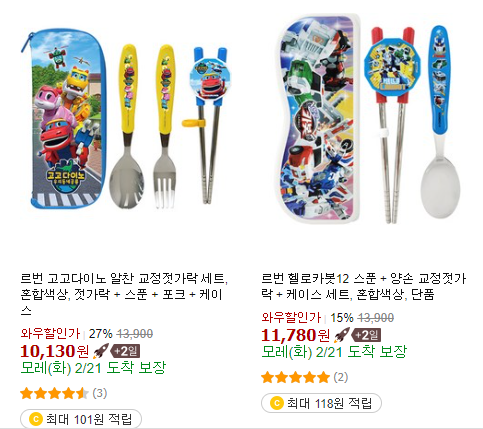Click the 와우할인가 label on the 고고다이노 item
The width and height of the screenshot is (483, 429).
(x=50, y=333)
